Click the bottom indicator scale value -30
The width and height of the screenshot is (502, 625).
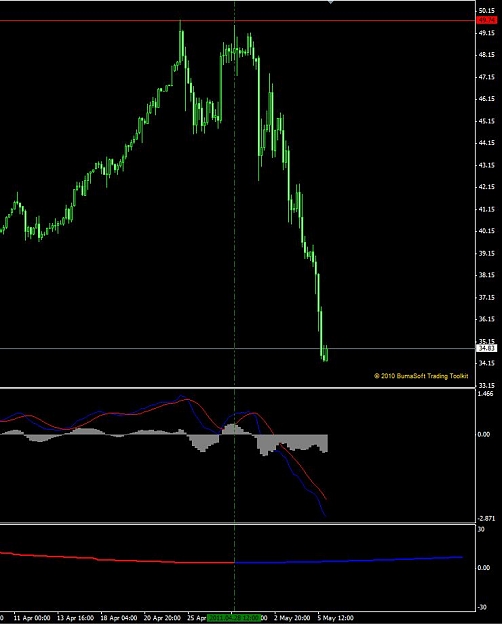click(482, 607)
